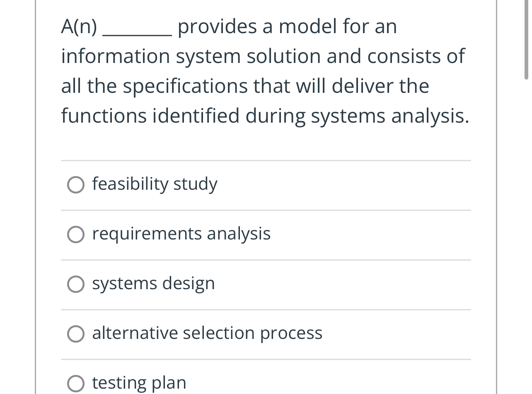This screenshot has height=394, width=532.
Task: Click the phrase "all the specifications"
Action: 148,86
